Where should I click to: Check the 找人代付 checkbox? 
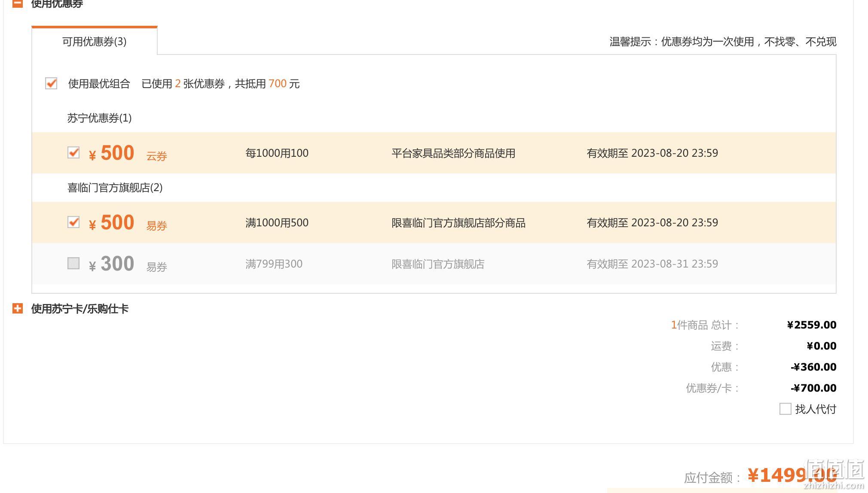click(x=785, y=409)
